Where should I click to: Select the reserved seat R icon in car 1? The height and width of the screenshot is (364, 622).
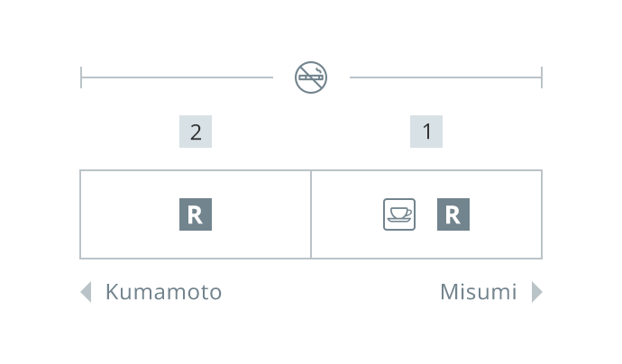point(453,214)
